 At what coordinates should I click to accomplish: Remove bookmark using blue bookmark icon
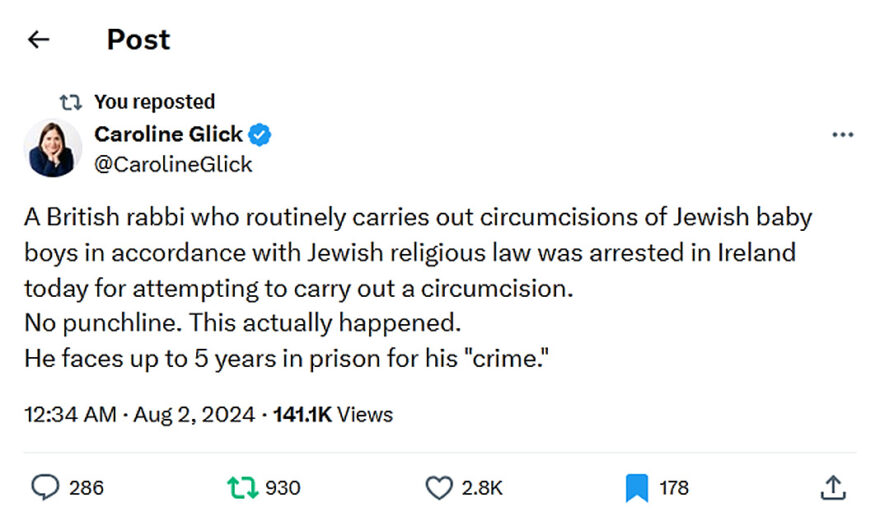click(x=637, y=487)
